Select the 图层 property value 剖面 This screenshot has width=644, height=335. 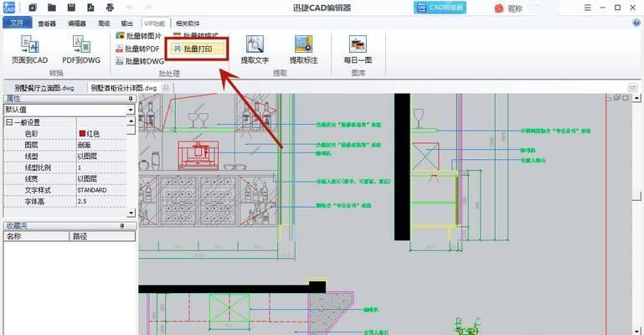[85, 145]
